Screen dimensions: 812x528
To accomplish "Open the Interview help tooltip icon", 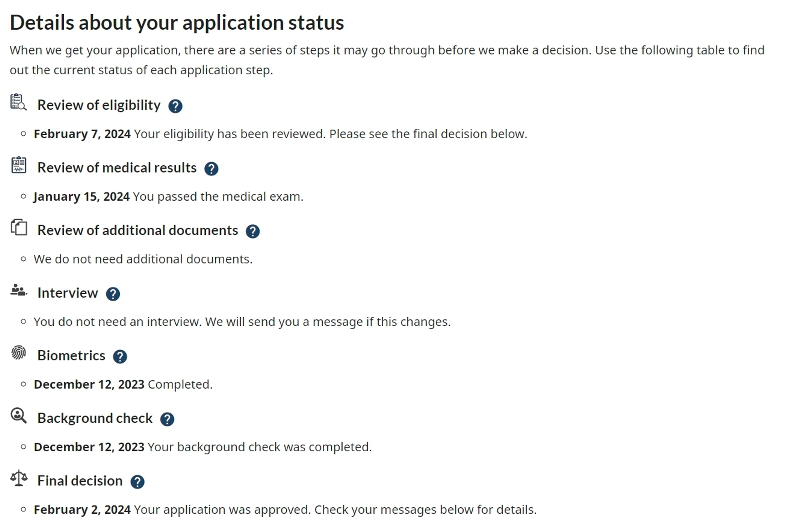I will click(113, 294).
